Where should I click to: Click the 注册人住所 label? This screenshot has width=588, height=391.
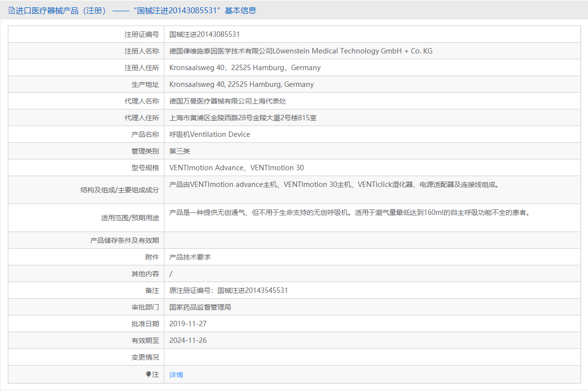tap(142, 68)
